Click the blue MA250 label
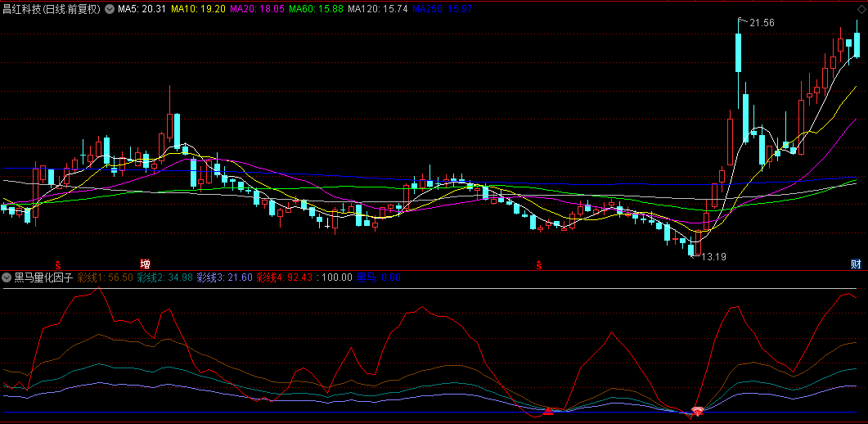 tap(443, 9)
